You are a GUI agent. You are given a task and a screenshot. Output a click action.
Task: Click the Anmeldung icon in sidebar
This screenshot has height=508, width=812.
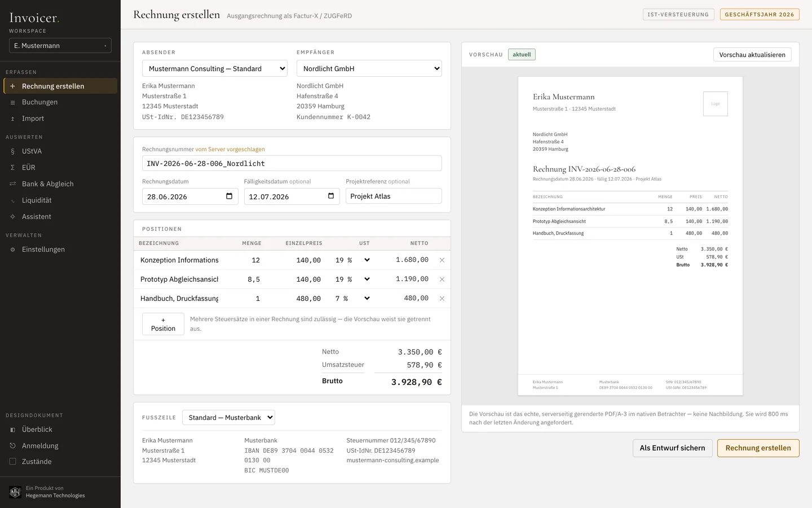[12, 446]
